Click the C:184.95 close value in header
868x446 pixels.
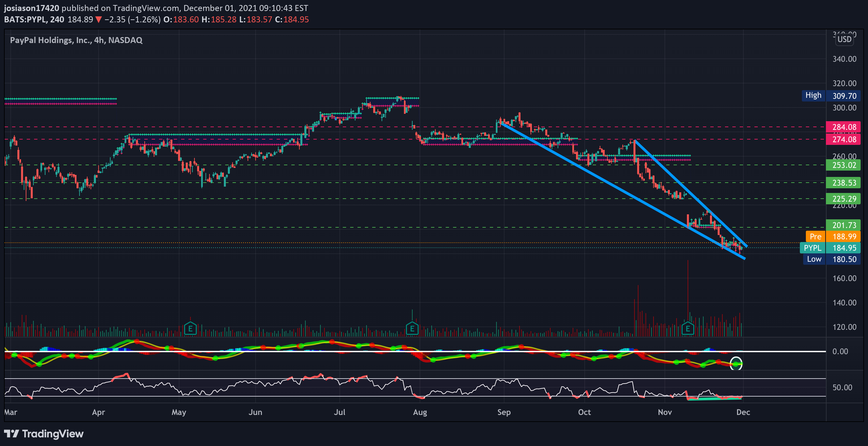point(292,19)
